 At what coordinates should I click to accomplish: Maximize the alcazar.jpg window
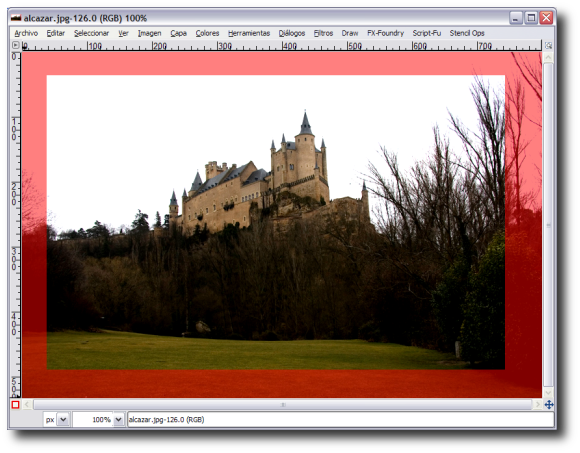[x=531, y=18]
